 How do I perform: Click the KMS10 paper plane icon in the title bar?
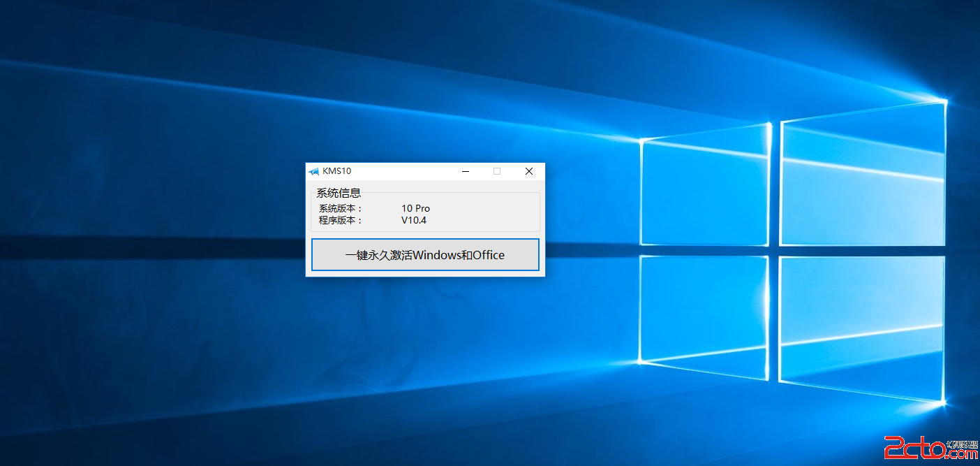point(313,171)
